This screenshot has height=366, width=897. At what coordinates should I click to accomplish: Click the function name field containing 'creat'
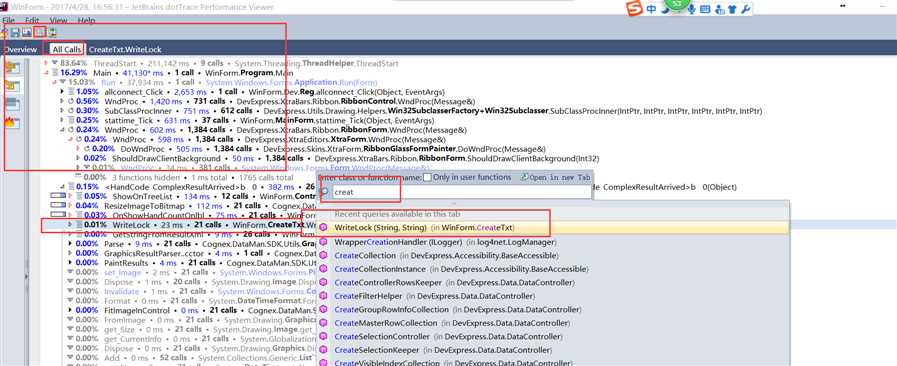tap(461, 192)
